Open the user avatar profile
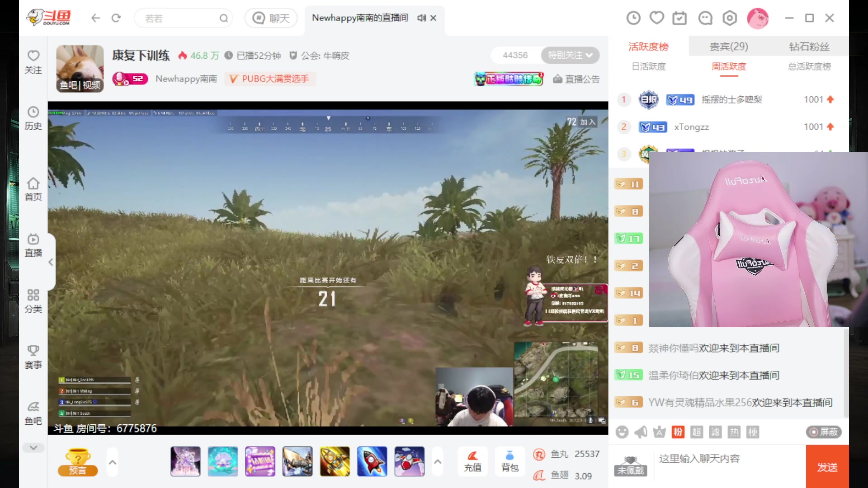This screenshot has width=868, height=488. [x=758, y=18]
